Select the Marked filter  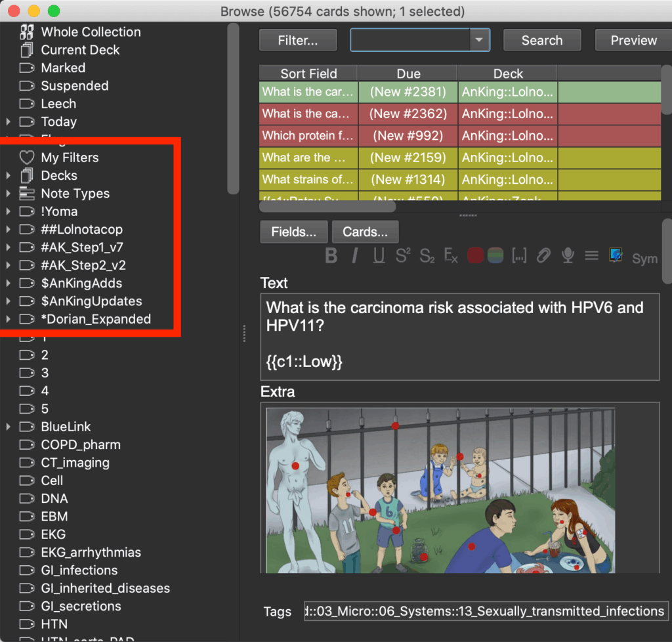63,68
